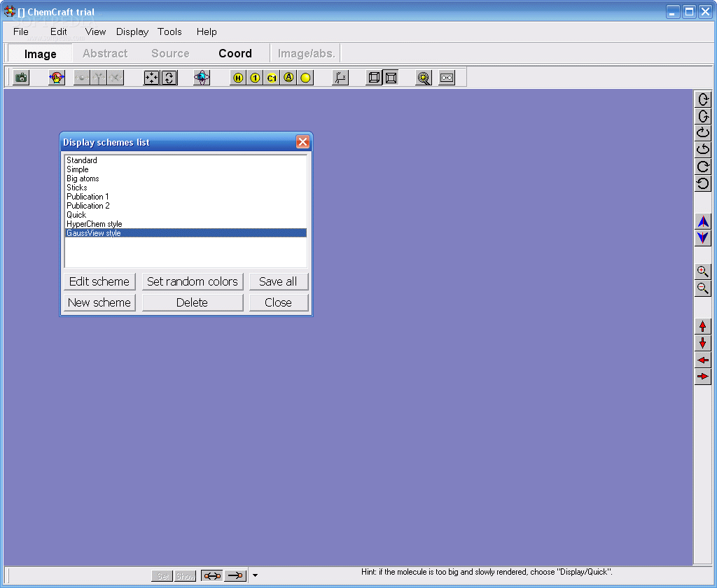Switch to the Source tab
This screenshot has width=717, height=588.
click(170, 53)
